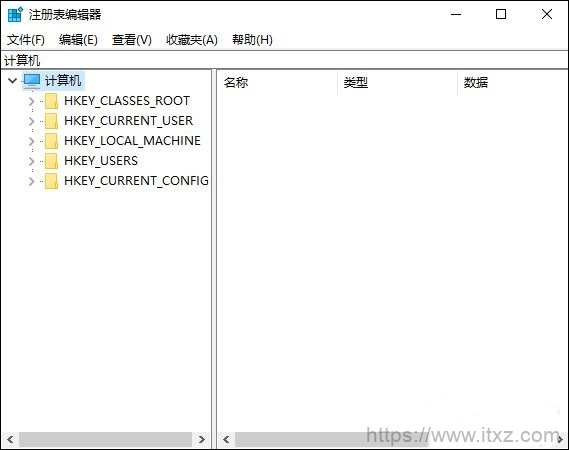
Task: Collapse the 计算机 root node
Action: click(x=13, y=81)
